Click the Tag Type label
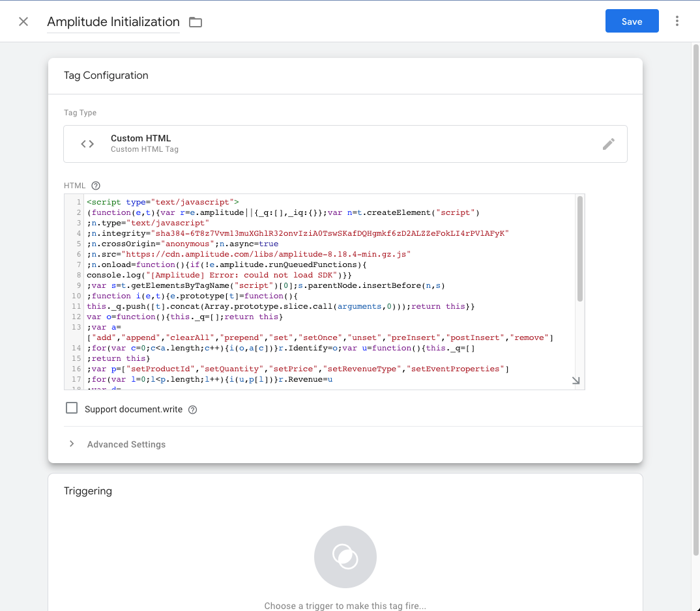Image resolution: width=700 pixels, height=611 pixels. coord(80,113)
